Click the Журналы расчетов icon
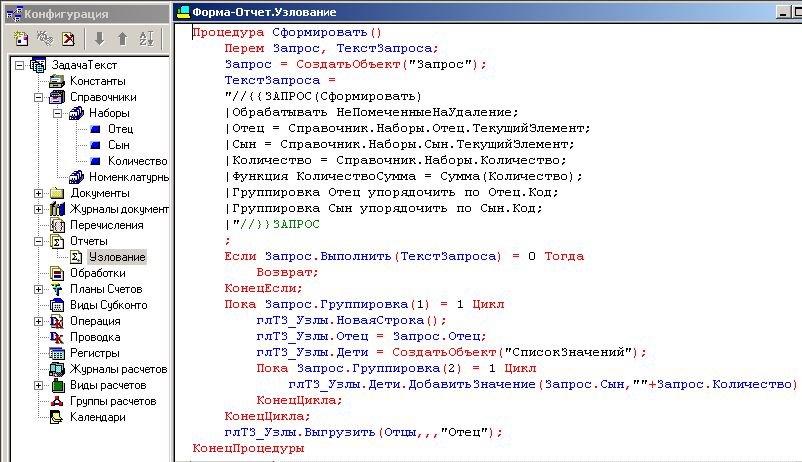Viewport: 802px width, 462px height. pyautogui.click(x=57, y=369)
